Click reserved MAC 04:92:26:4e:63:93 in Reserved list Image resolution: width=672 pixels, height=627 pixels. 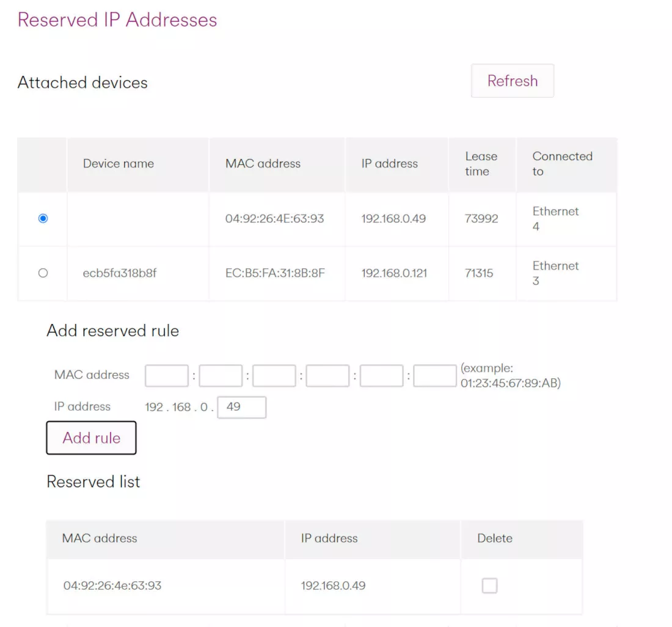[x=112, y=585]
